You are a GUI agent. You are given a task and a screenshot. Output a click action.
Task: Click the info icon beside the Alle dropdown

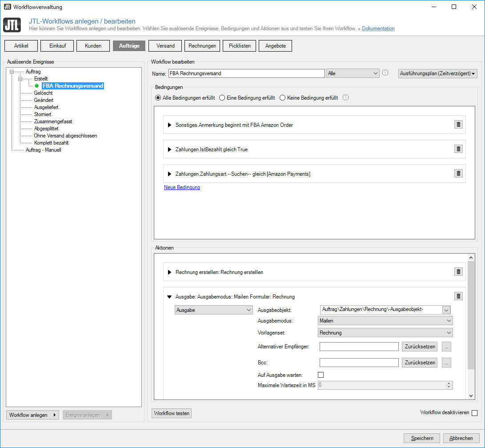coord(385,73)
